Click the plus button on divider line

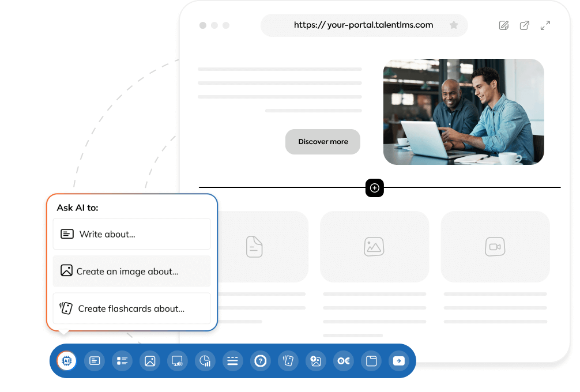[x=375, y=187]
